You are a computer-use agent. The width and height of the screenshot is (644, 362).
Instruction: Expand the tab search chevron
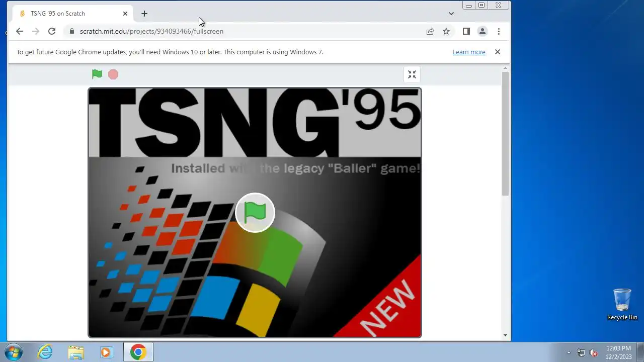(x=451, y=14)
